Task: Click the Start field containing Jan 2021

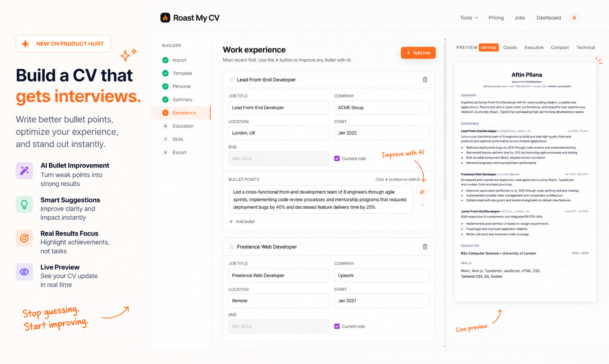Action: (382, 301)
